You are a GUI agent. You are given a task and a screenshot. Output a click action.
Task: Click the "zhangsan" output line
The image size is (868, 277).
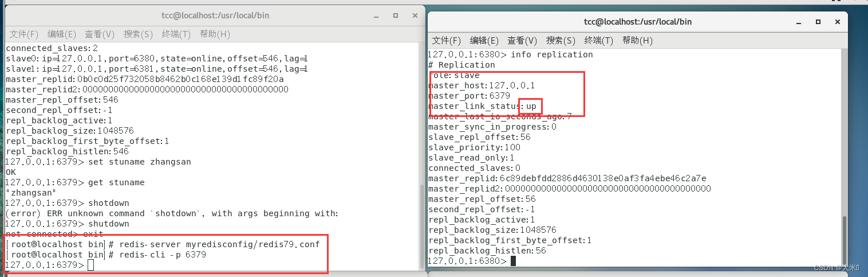pos(30,193)
